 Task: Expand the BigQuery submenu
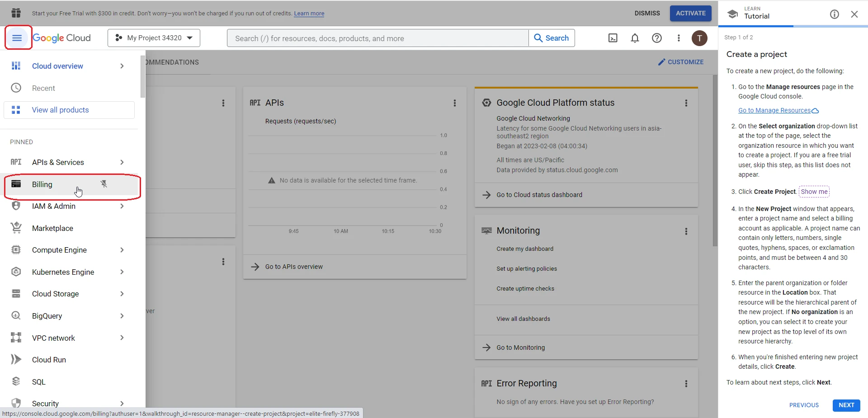pos(122,315)
